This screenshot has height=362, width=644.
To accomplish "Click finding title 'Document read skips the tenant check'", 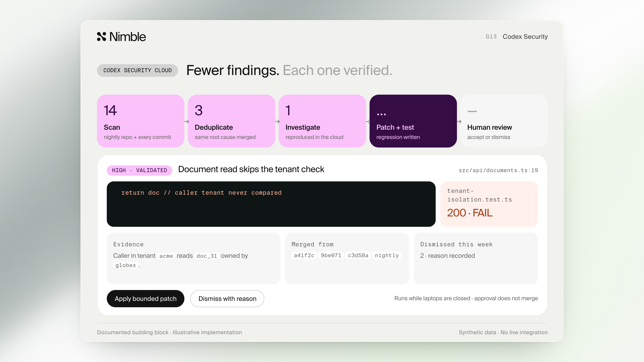I will [251, 169].
